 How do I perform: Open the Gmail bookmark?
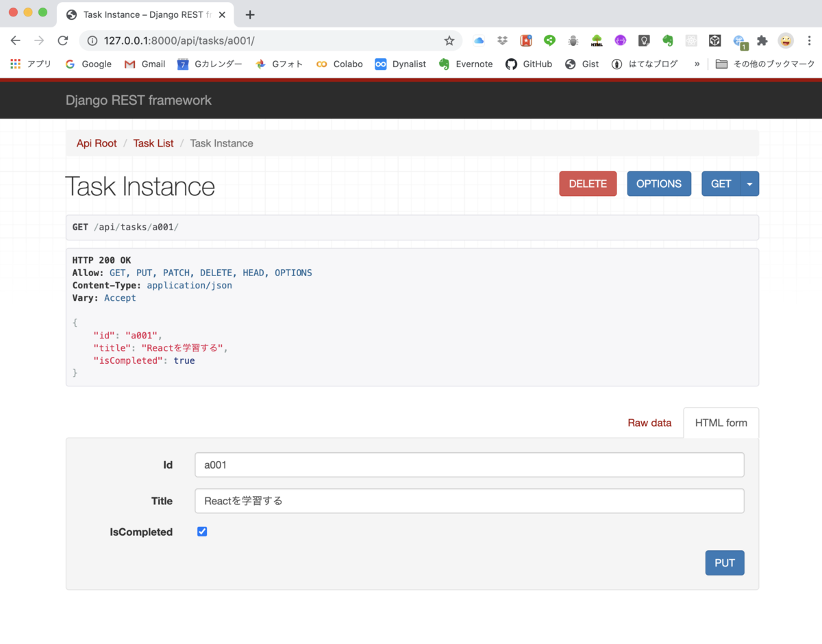coord(145,64)
